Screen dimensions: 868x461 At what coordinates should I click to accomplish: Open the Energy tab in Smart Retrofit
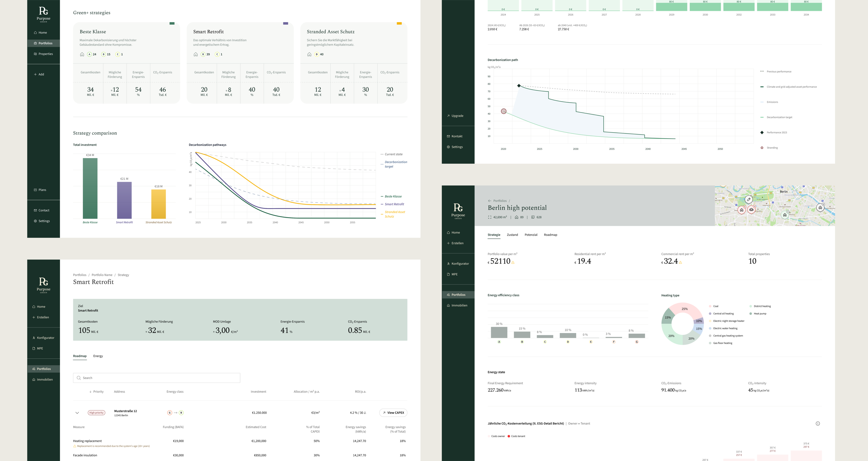coord(98,356)
